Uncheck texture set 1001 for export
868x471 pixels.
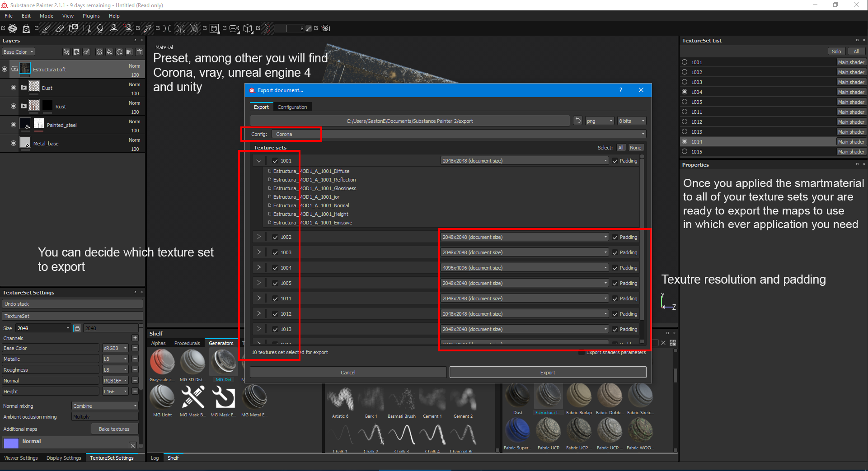[x=275, y=161]
